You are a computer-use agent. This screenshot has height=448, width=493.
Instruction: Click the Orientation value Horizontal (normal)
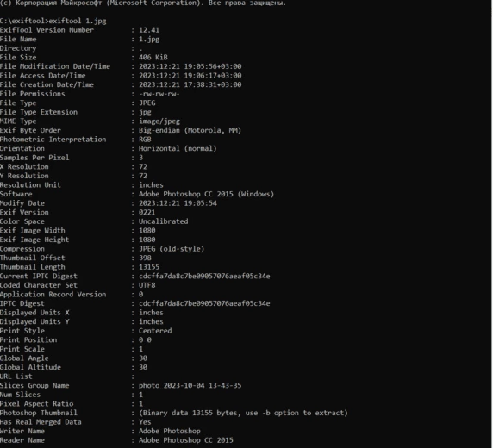(x=178, y=149)
